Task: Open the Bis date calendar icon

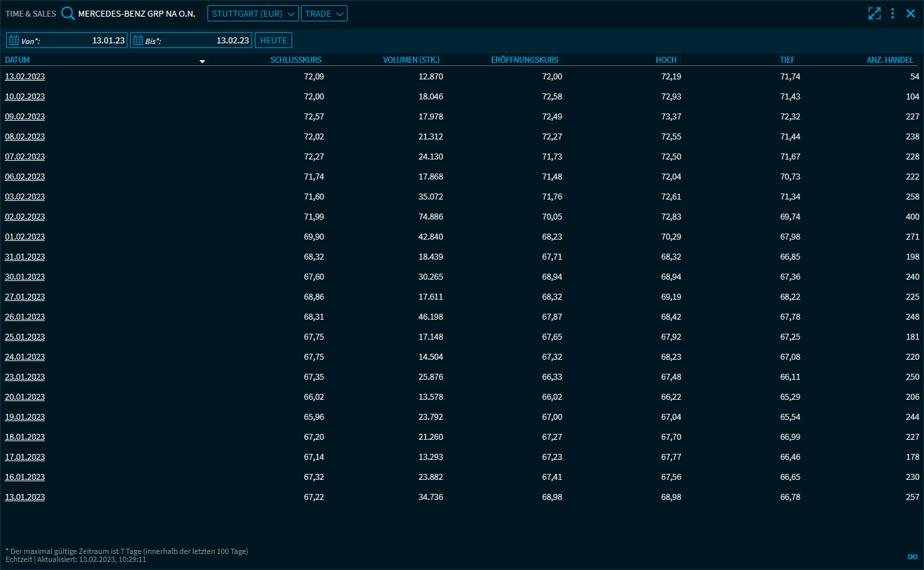Action: 137,41
